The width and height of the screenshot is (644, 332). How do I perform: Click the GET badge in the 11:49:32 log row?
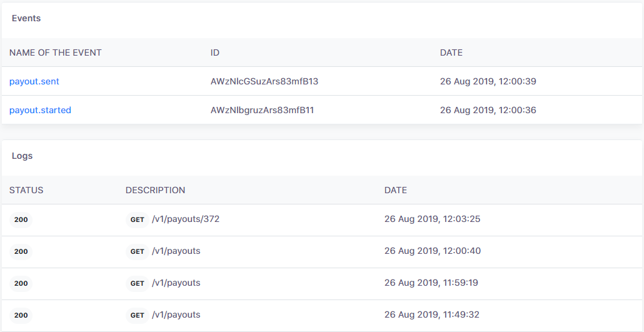(137, 316)
